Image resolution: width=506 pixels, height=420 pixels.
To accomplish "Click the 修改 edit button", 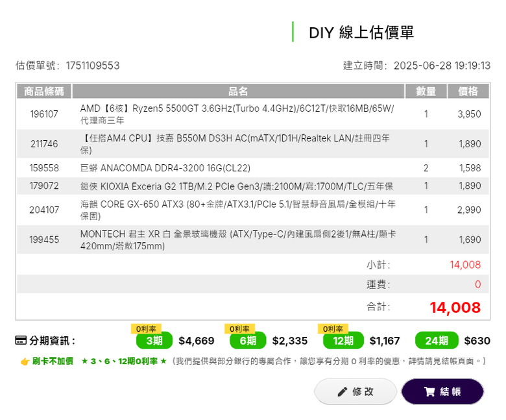I will [355, 391].
